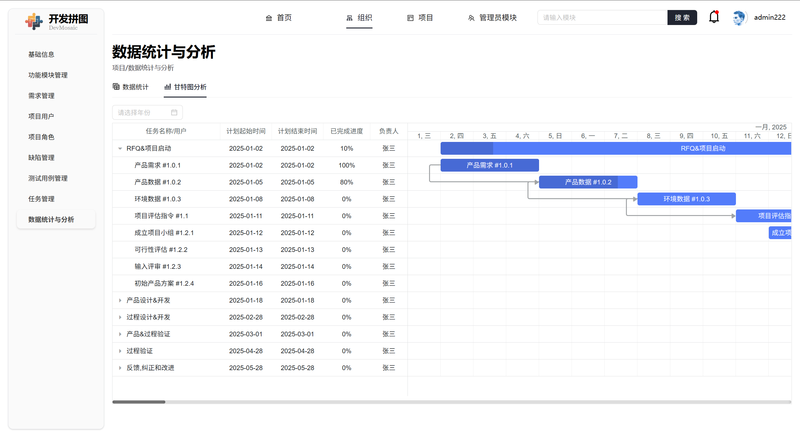Open 需求管理 in the sidebar
Viewport: 800px width, 437px height.
pos(41,96)
